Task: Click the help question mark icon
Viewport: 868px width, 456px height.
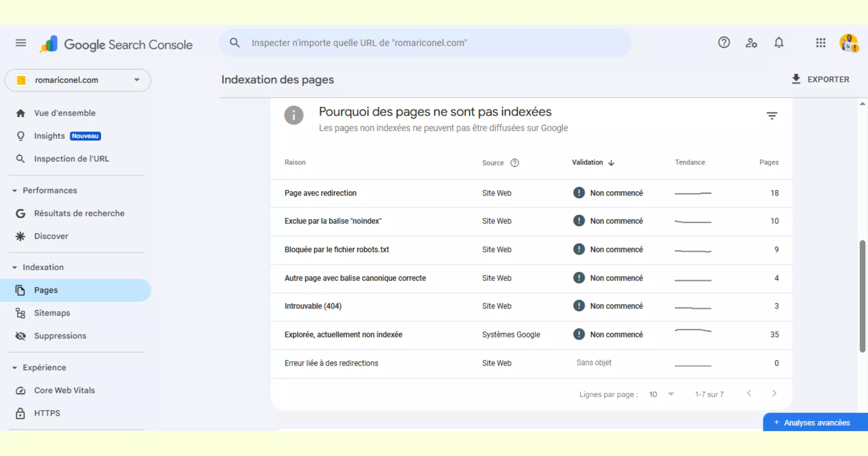Action: point(724,43)
